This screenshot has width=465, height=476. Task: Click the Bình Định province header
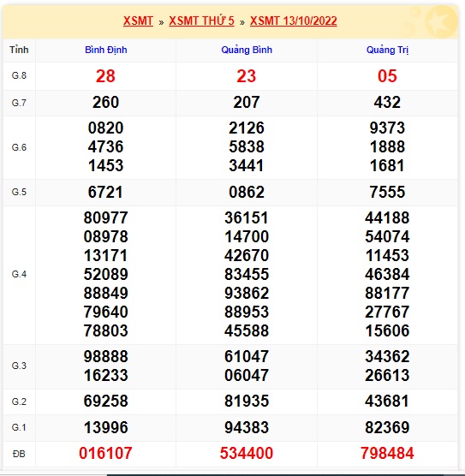pos(105,50)
